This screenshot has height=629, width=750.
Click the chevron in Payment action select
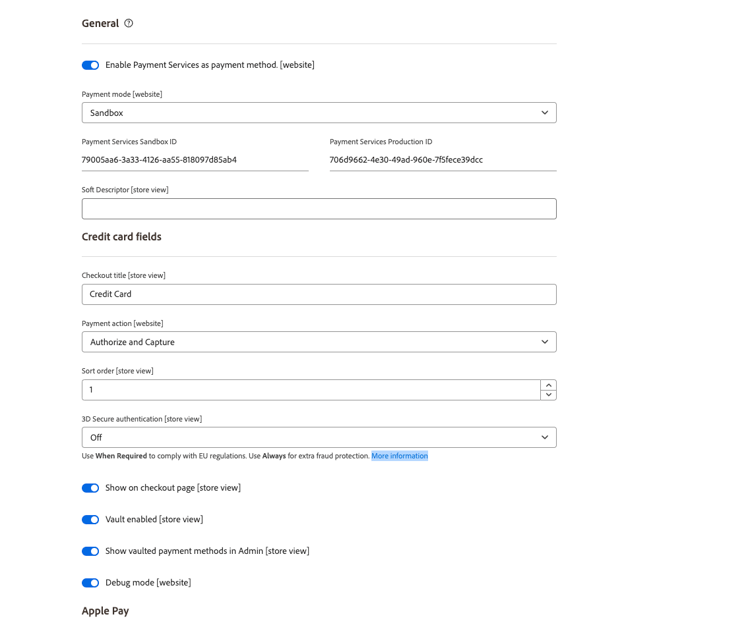pos(545,342)
